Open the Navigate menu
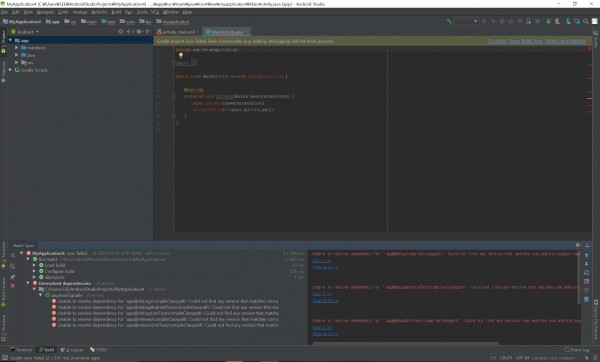This screenshot has width=600, height=362. (x=45, y=12)
